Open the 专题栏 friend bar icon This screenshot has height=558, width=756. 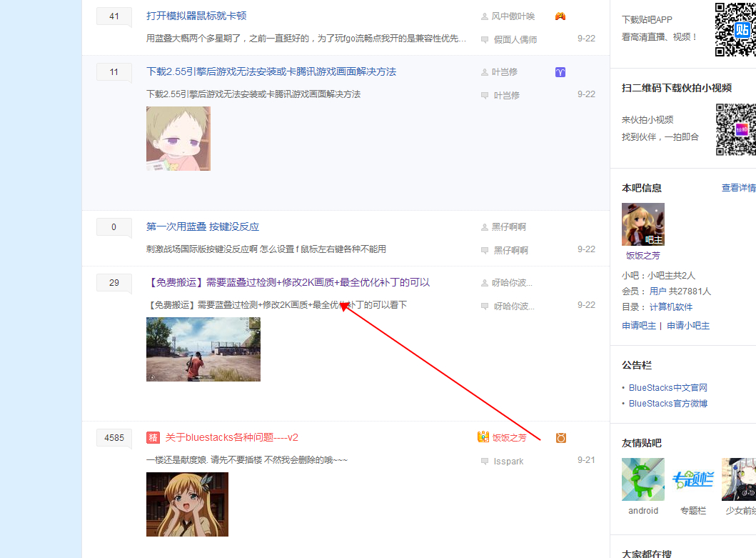click(x=693, y=479)
